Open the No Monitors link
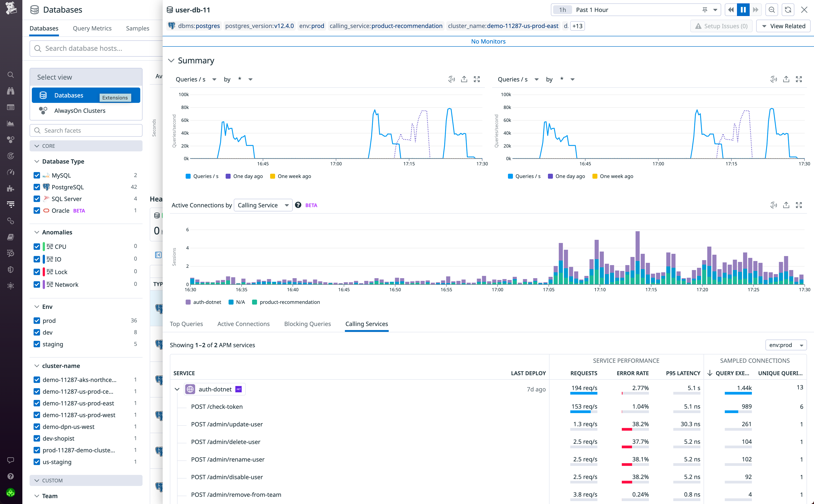 (488, 41)
